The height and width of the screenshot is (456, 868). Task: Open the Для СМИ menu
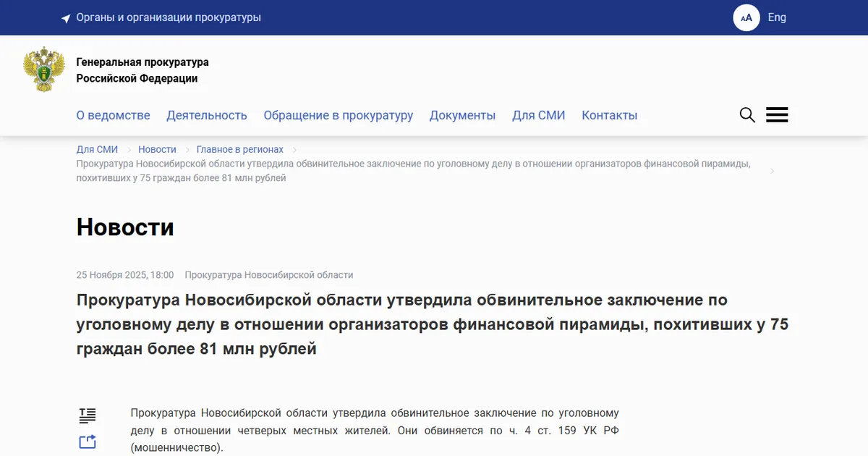point(539,115)
